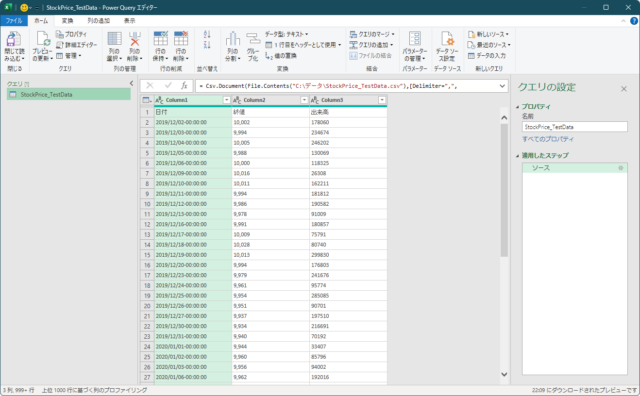The width and height of the screenshot is (640, 396).
Task: Switch to the Home (ホーム) tab
Action: [x=41, y=21]
